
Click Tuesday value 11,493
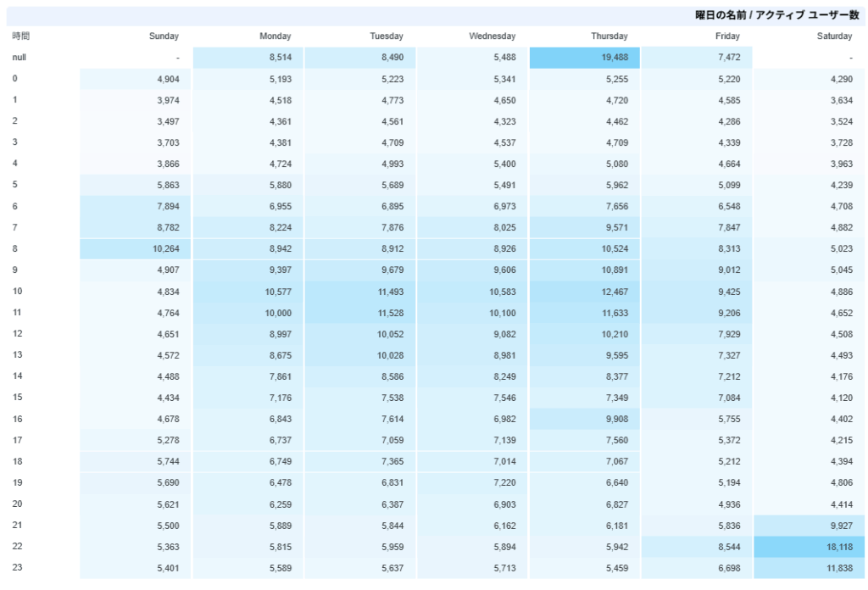[390, 292]
